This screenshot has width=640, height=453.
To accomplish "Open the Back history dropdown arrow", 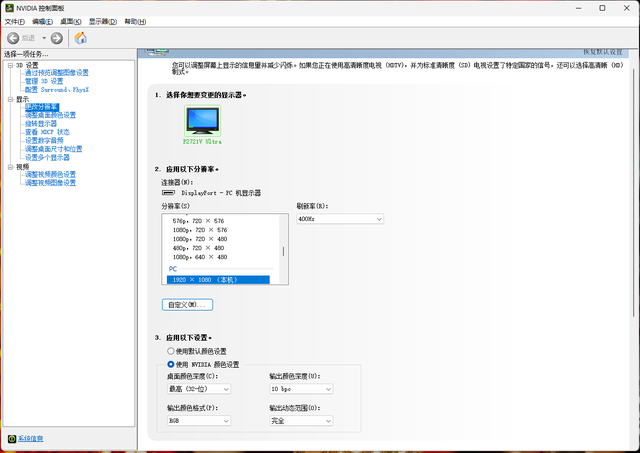I will coord(44,38).
